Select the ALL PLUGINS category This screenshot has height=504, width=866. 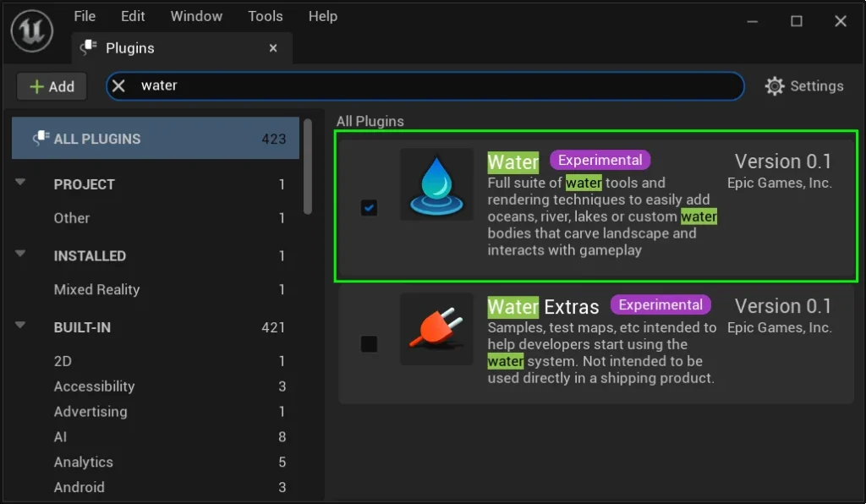(x=156, y=139)
